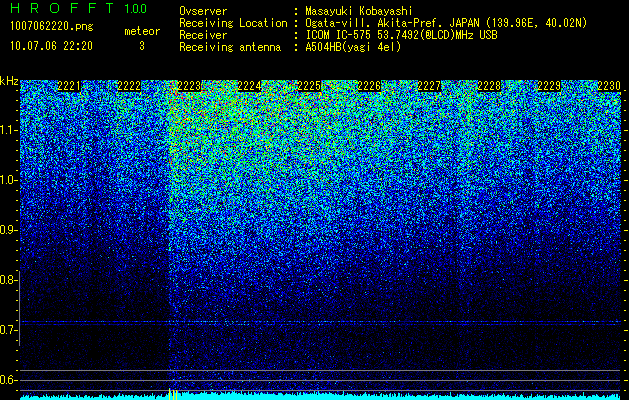Screen dimensions: 629x400
Task: Click the 0.9 frequency axis label
Action: pos(9,230)
